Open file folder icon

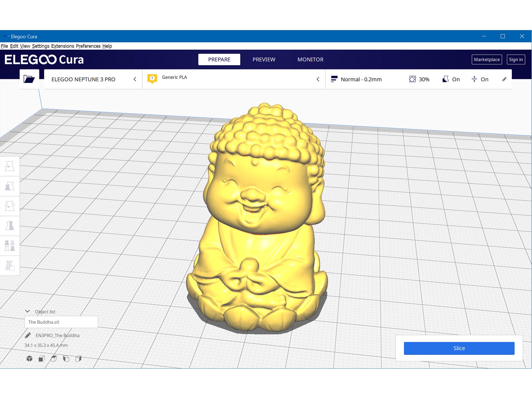(x=29, y=79)
